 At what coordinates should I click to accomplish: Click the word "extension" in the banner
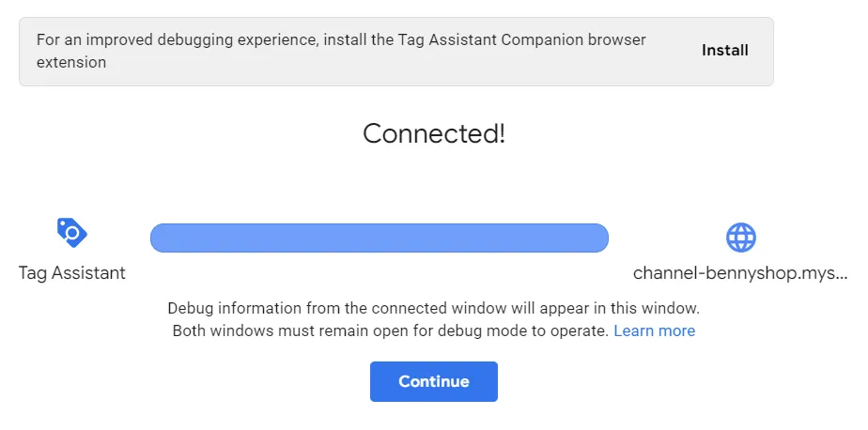(71, 63)
